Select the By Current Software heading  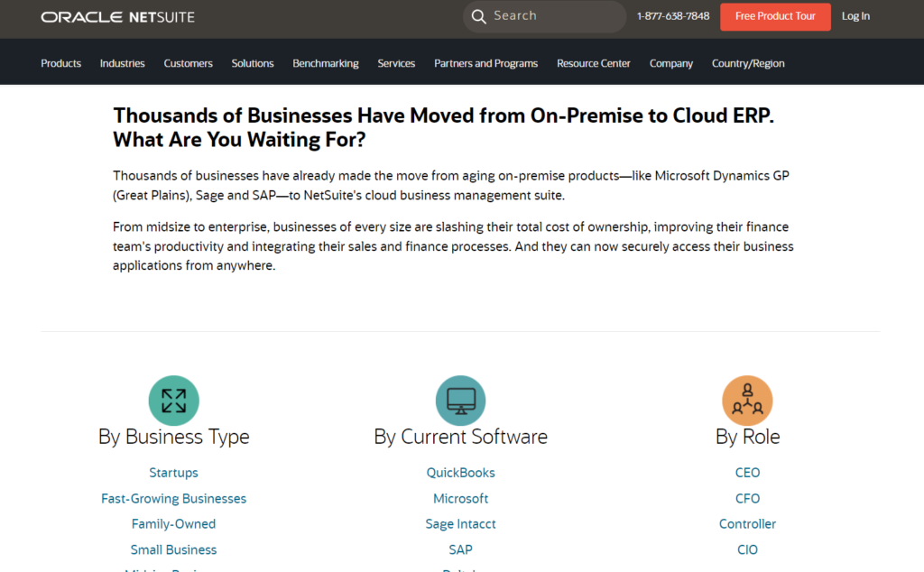tap(461, 437)
